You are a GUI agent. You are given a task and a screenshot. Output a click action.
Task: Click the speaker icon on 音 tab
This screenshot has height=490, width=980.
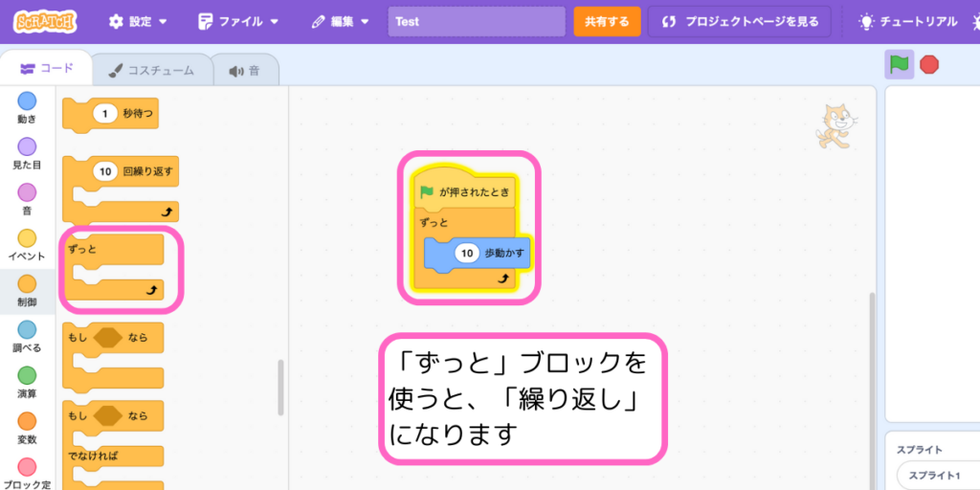[x=236, y=71]
